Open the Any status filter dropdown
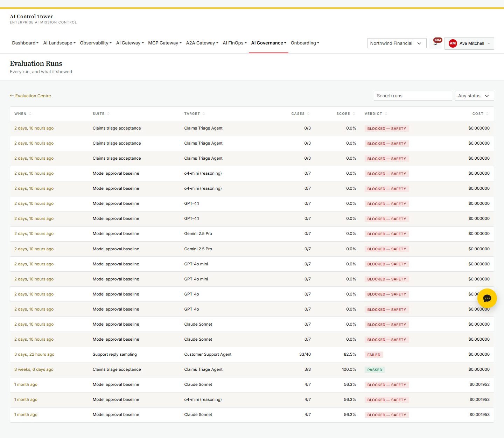Viewport: 504px width, 438px height. click(474, 96)
